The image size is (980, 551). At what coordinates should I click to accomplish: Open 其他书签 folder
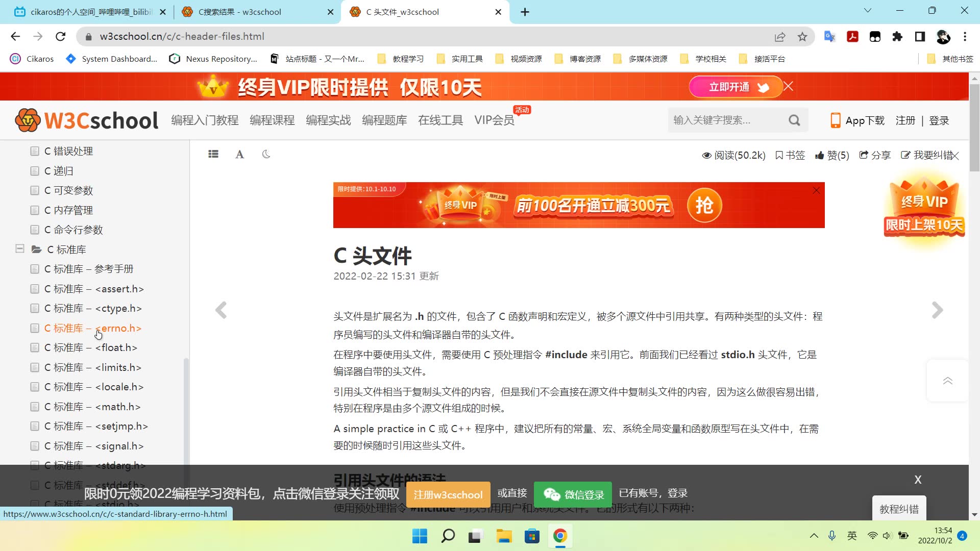(950, 59)
